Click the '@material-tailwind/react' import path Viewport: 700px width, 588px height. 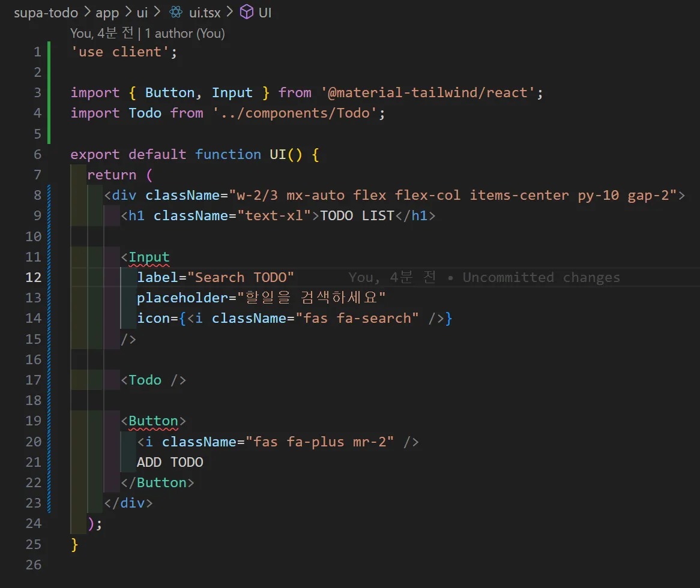click(x=427, y=93)
